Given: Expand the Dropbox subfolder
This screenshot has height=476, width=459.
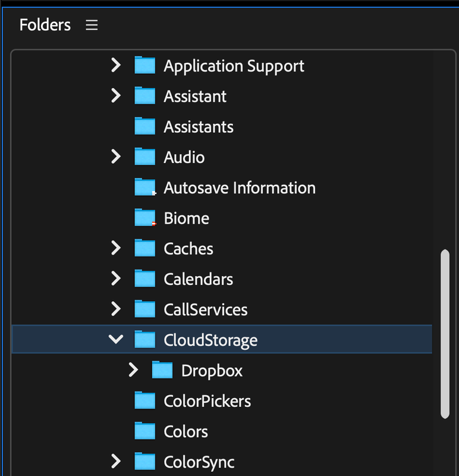Looking at the screenshot, I should 133,371.
